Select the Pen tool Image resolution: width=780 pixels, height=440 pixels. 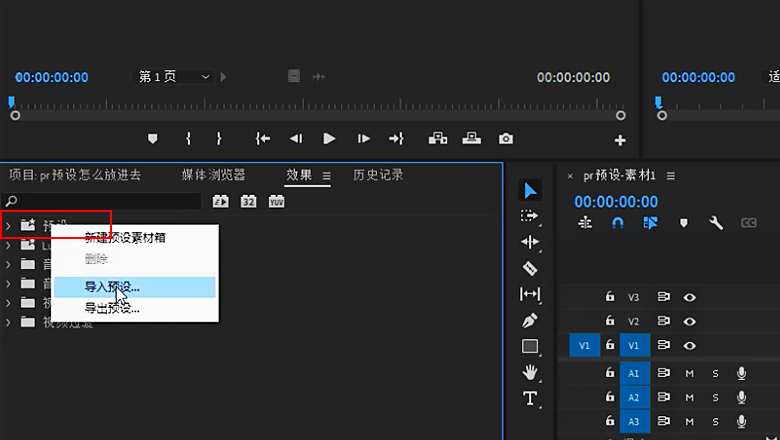(x=530, y=320)
